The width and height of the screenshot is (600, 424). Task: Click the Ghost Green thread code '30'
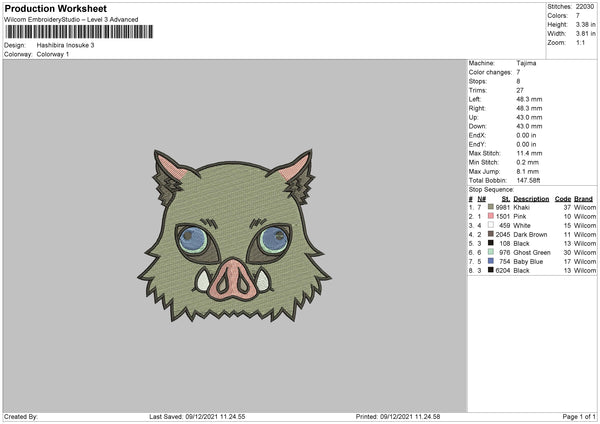pos(567,253)
